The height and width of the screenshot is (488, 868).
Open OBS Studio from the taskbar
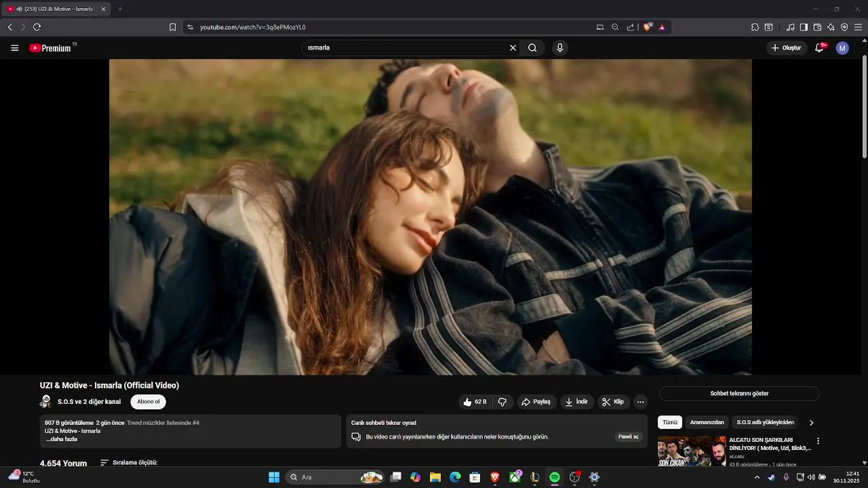(x=574, y=477)
